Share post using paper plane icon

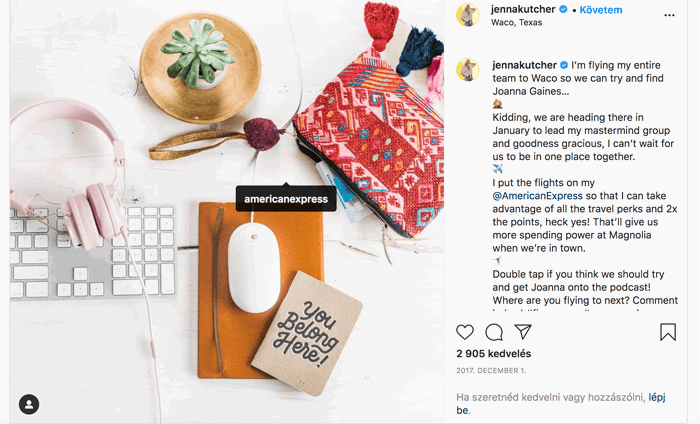point(523,332)
